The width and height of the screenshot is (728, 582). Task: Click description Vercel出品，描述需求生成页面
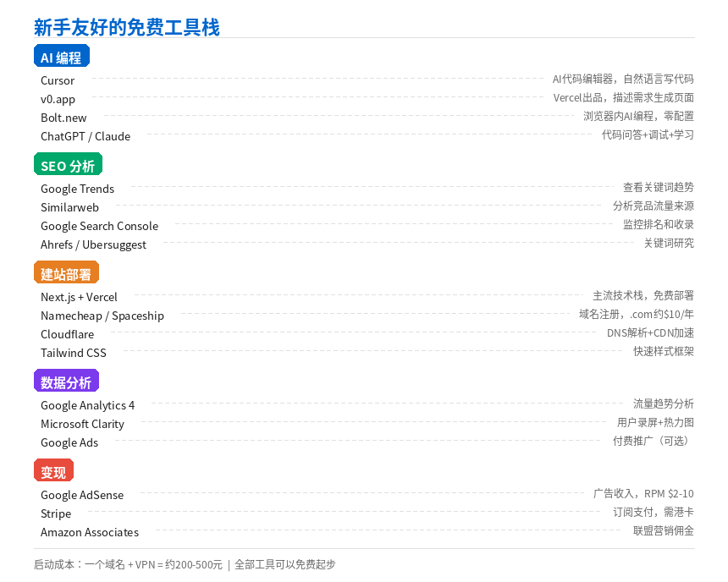tap(624, 98)
